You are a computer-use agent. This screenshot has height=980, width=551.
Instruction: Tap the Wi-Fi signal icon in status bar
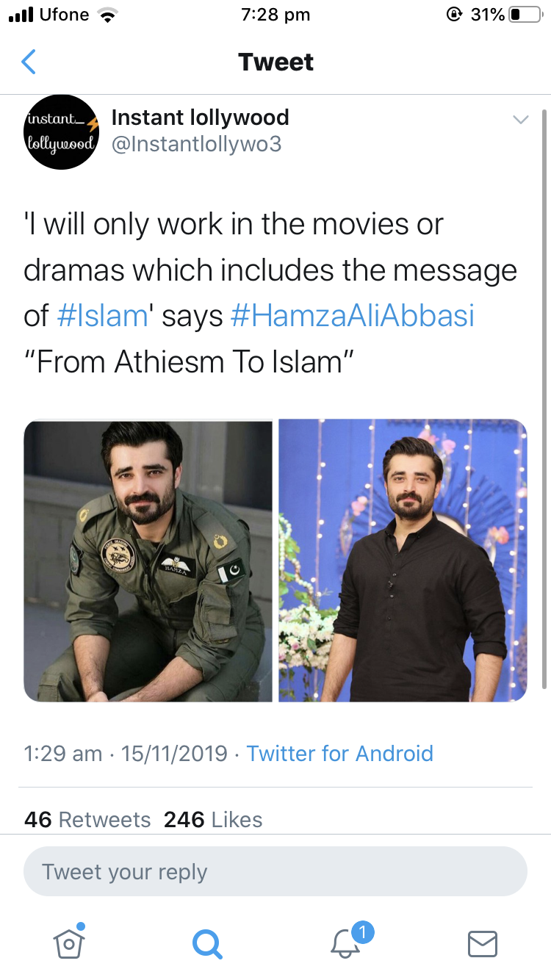click(109, 14)
